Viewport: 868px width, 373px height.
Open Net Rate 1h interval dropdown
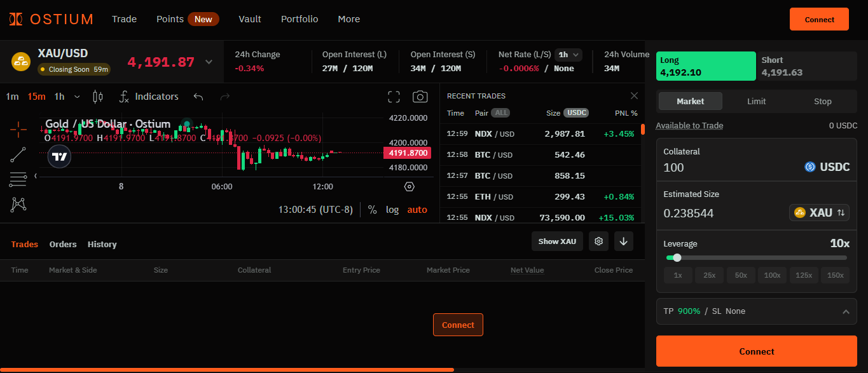pyautogui.click(x=568, y=55)
